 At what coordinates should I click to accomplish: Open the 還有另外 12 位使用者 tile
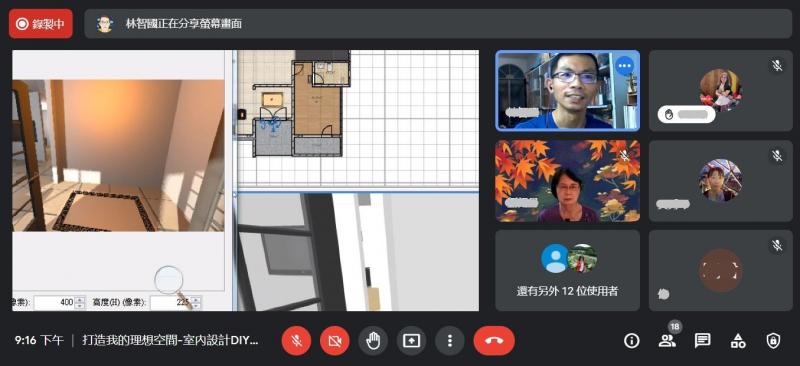tap(567, 270)
